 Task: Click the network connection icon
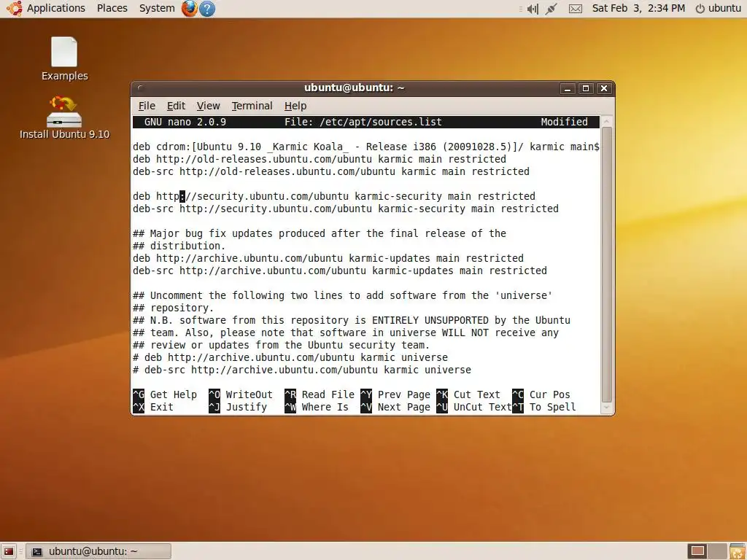click(551, 9)
